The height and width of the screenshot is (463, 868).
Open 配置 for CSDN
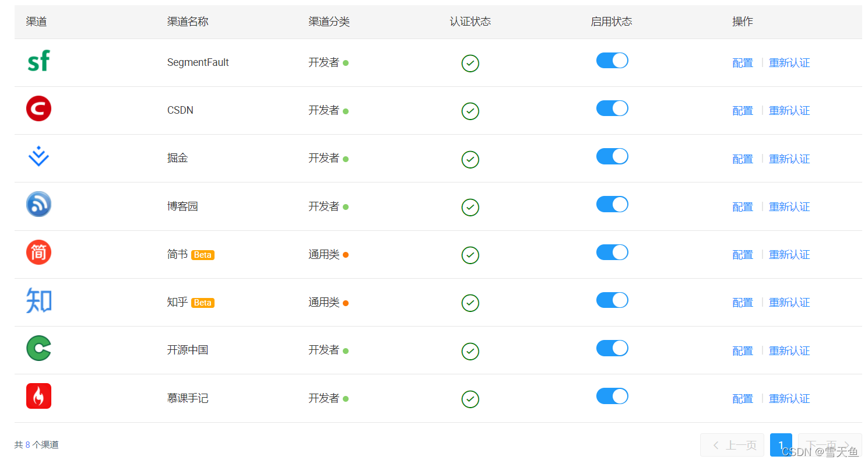pyautogui.click(x=743, y=111)
